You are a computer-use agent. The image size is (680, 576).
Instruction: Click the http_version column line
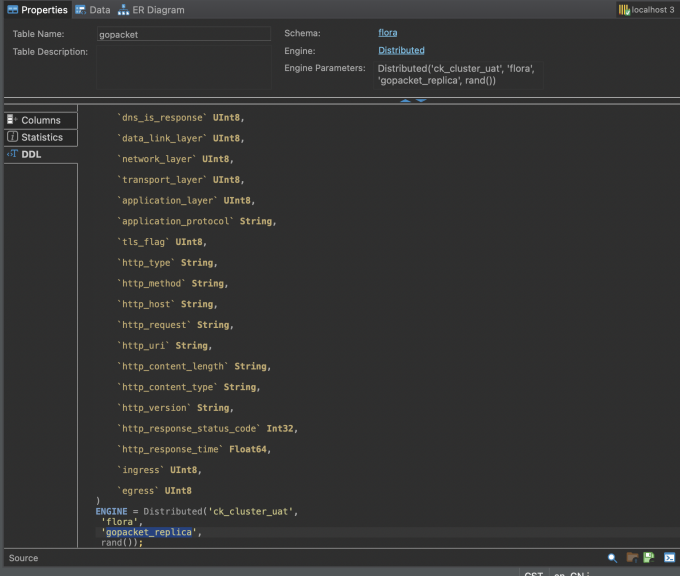click(x=175, y=408)
